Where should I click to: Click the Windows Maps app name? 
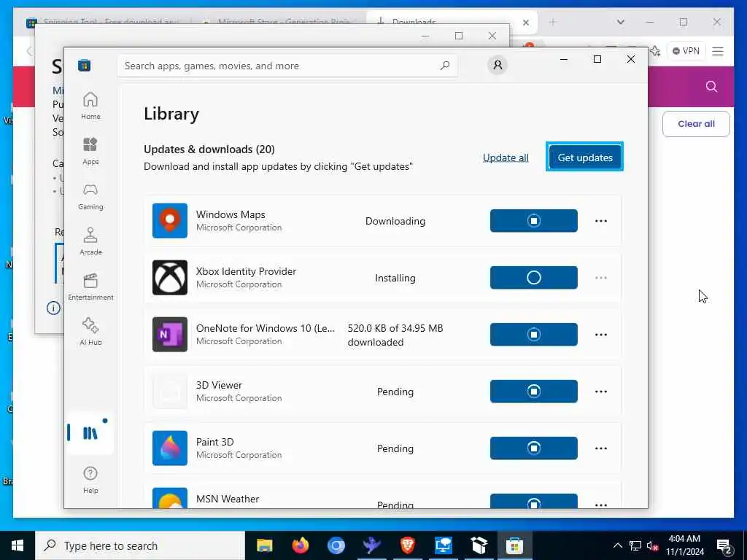(x=231, y=214)
